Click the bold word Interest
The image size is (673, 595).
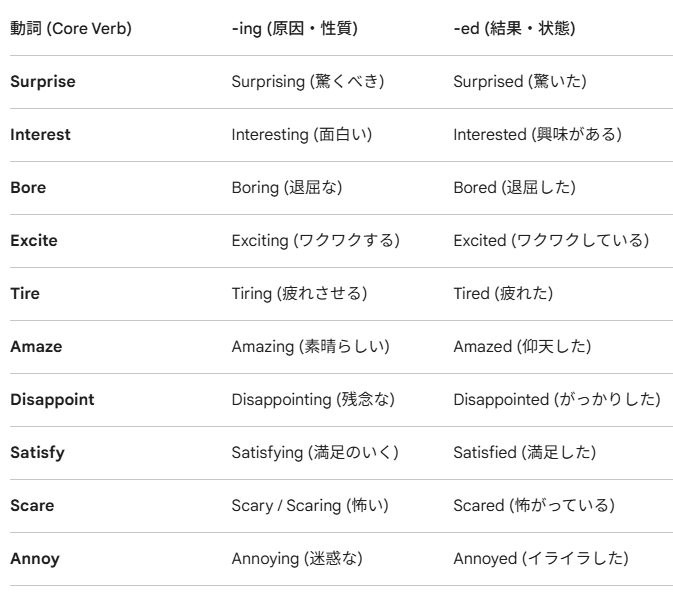coord(40,134)
